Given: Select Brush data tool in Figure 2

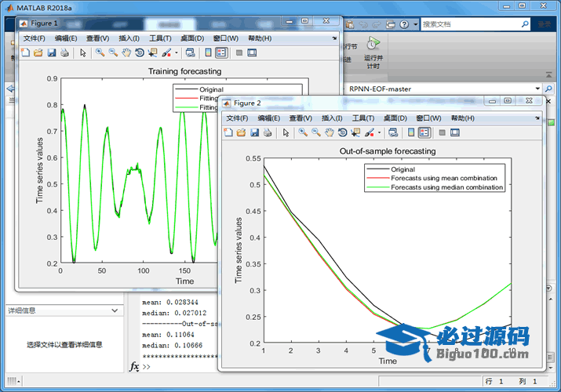Looking at the screenshot, I should tap(370, 132).
